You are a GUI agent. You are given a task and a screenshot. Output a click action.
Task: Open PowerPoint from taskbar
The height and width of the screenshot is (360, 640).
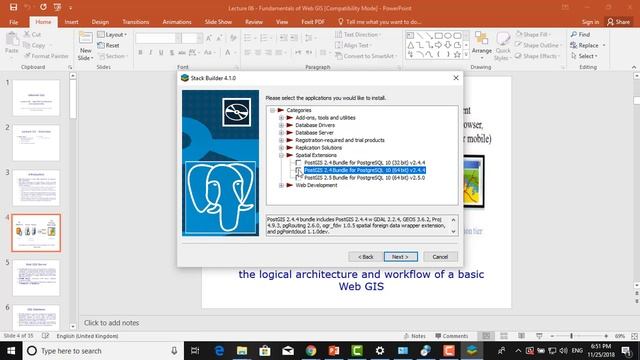coord(334,351)
